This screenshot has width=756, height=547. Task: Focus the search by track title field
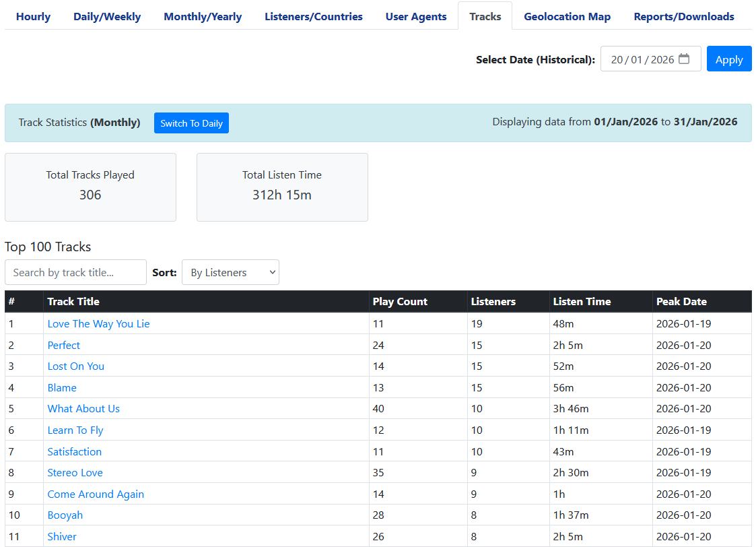click(75, 272)
